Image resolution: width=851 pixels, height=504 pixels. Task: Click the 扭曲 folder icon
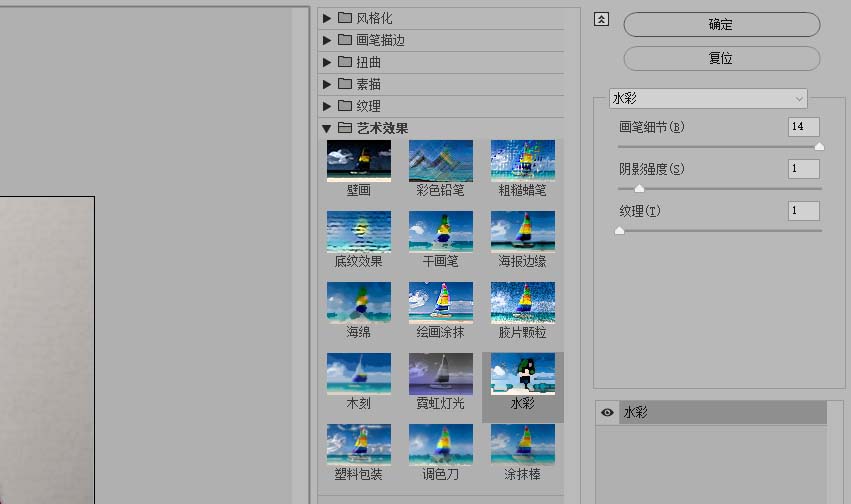click(x=345, y=62)
